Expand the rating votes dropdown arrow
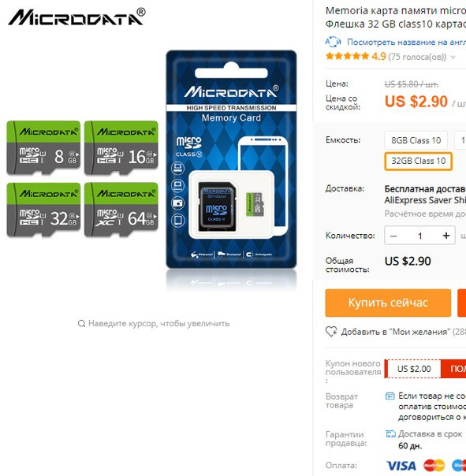Image resolution: width=466 pixels, height=476 pixels. 453,57
